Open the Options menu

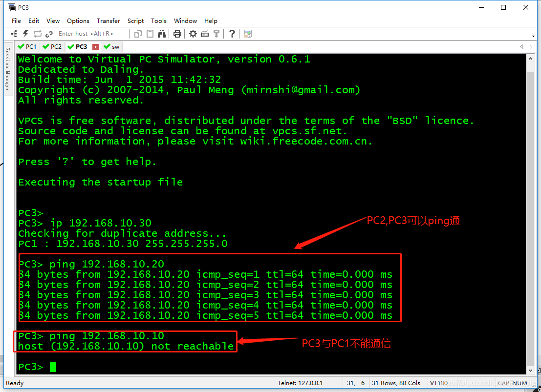pyautogui.click(x=78, y=21)
